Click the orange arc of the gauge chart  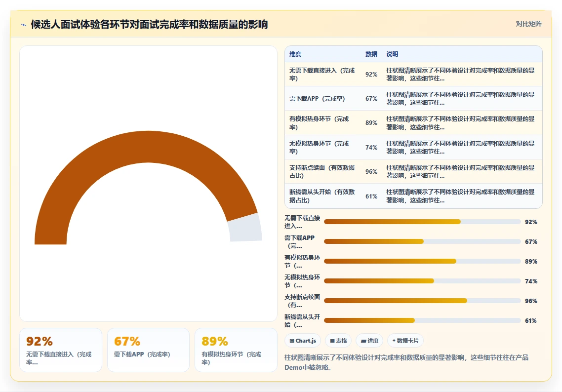[x=148, y=147]
